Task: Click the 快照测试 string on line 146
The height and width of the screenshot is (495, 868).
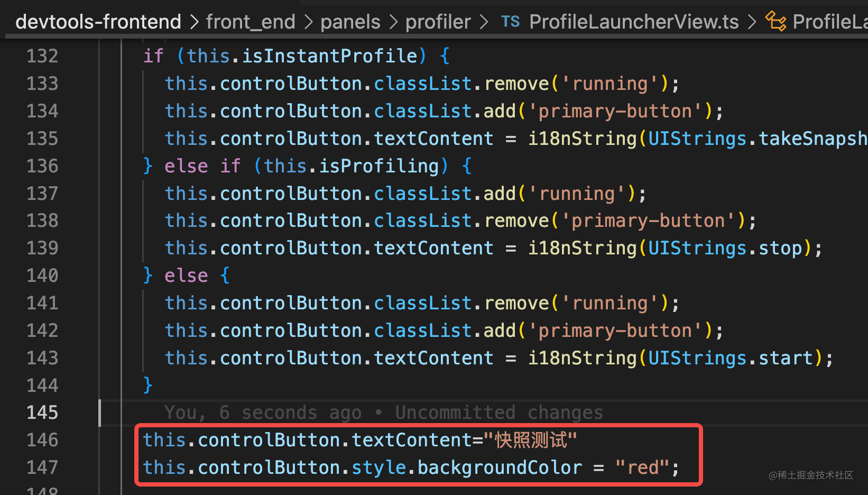Action: point(530,440)
